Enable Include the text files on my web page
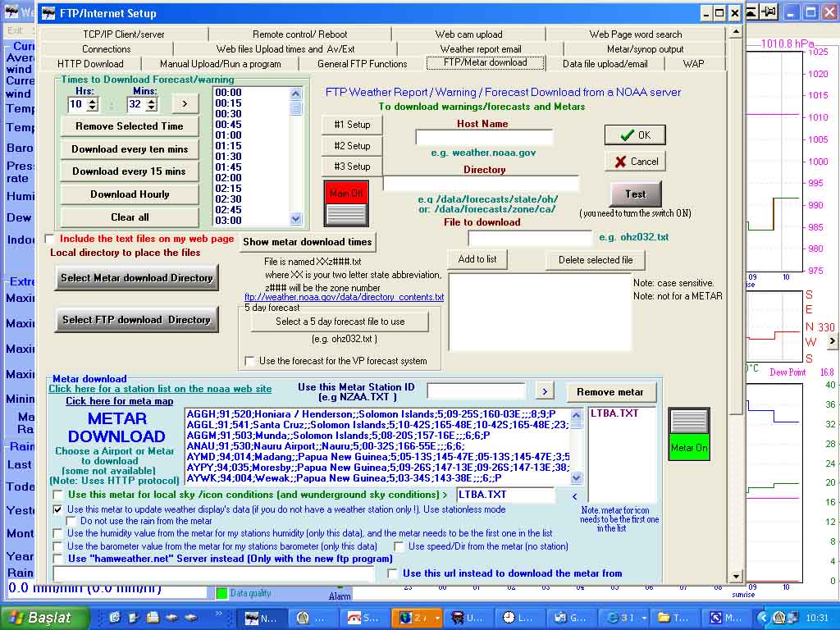The width and height of the screenshot is (840, 630). (x=50, y=240)
